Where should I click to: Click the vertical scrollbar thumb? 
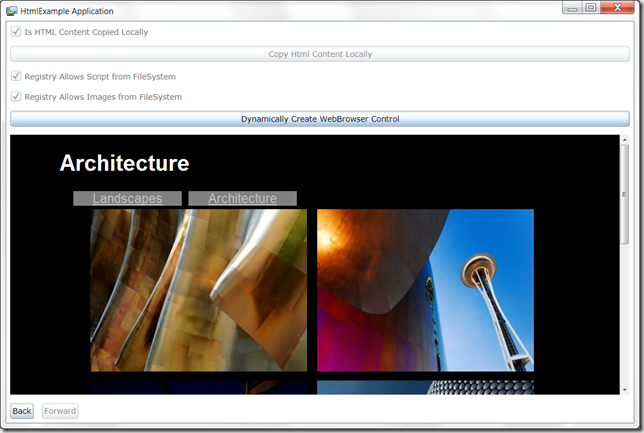(625, 194)
